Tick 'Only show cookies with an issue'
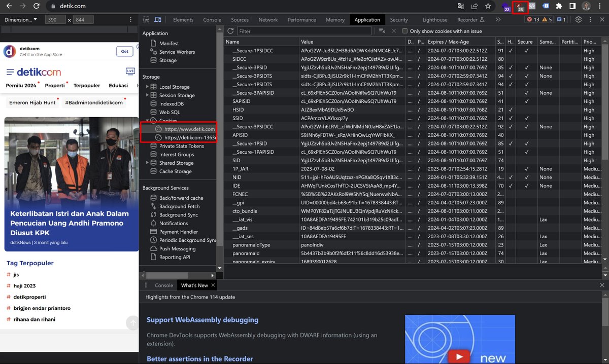The image size is (609, 364). pyautogui.click(x=405, y=31)
